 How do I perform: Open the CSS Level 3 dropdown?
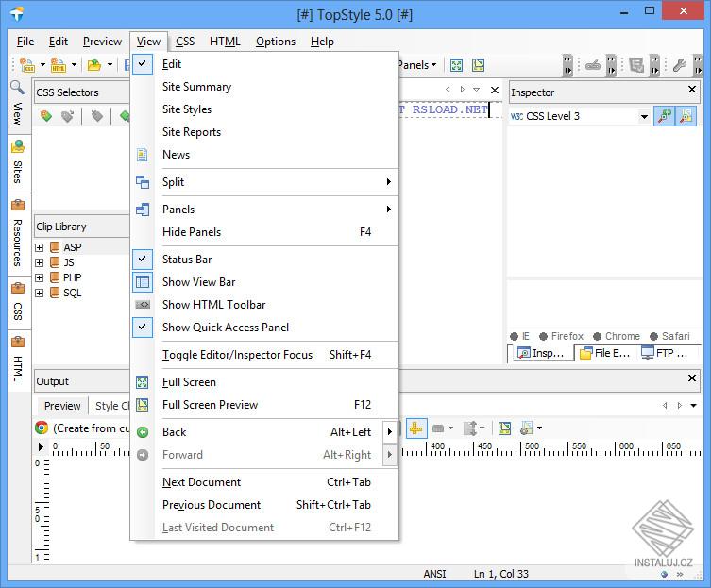(644, 116)
